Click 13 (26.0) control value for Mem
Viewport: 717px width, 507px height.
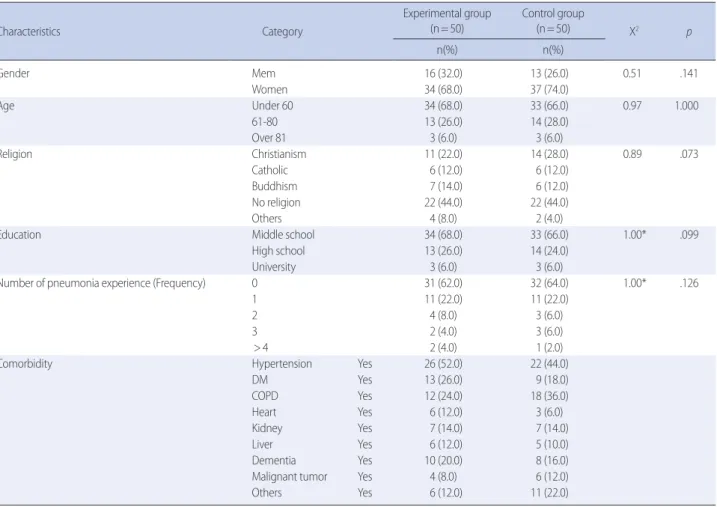tap(549, 73)
